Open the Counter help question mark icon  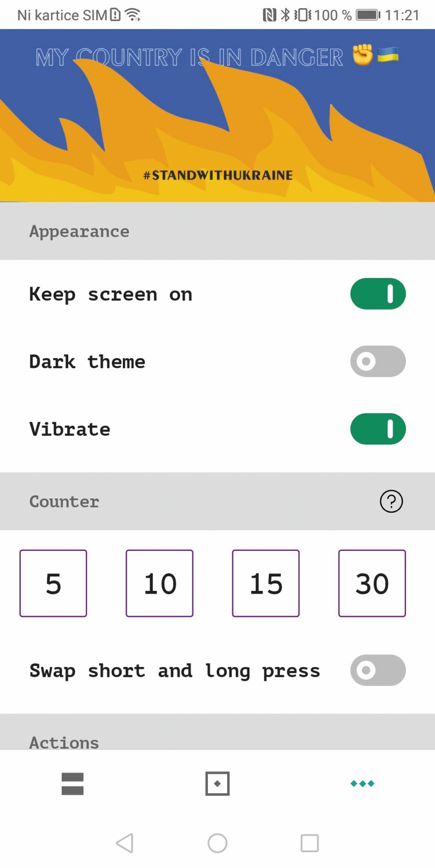391,501
